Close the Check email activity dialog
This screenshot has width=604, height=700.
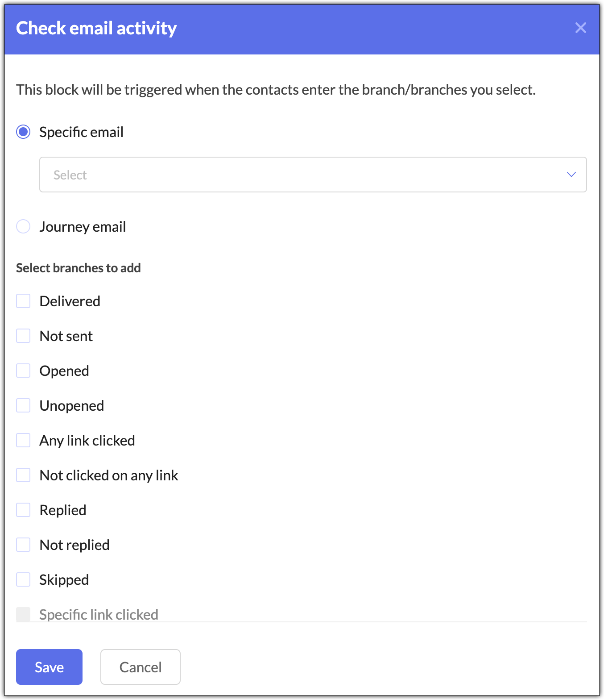(x=580, y=28)
